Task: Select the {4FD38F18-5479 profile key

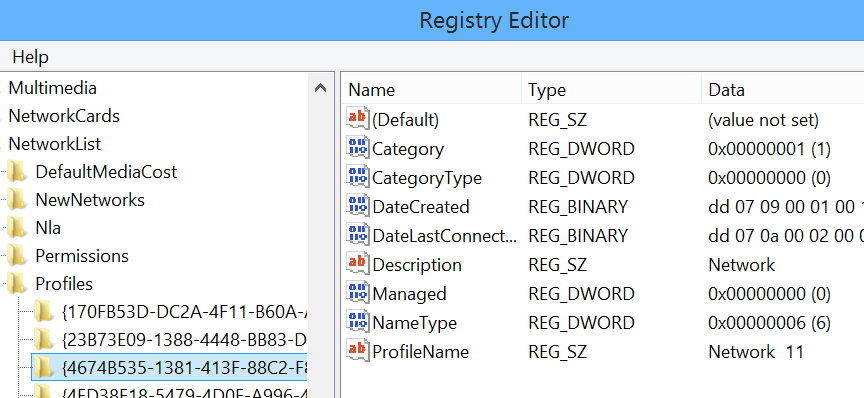Action: coord(185,392)
